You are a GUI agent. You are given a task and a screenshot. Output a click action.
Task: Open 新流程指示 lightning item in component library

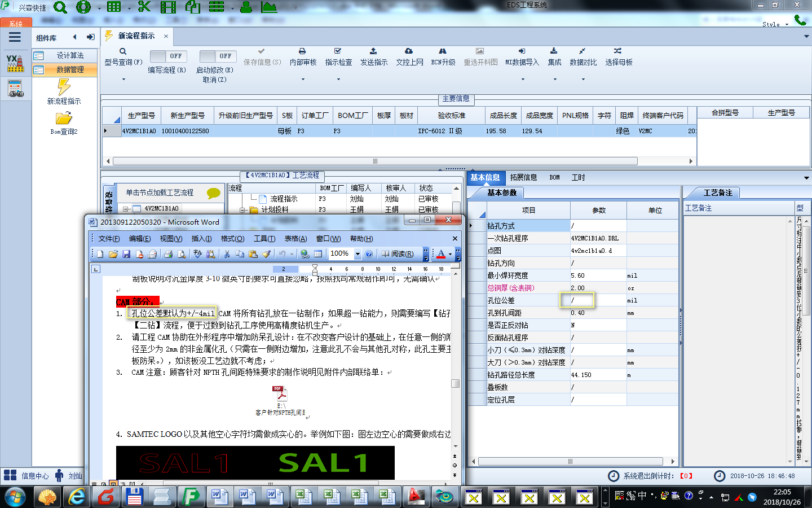coord(64,92)
